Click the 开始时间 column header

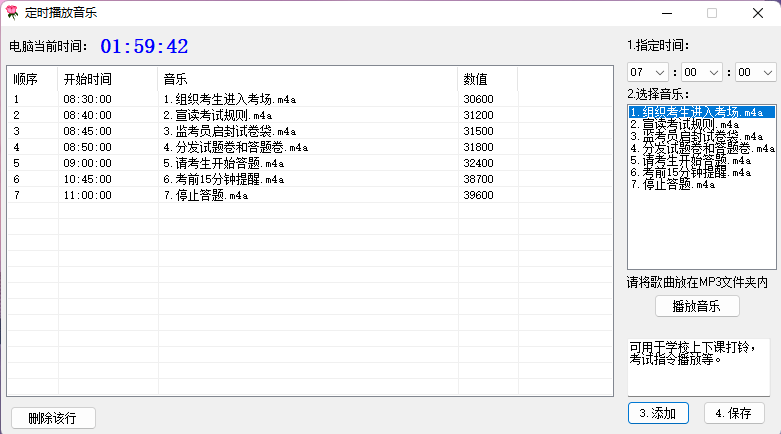pyautogui.click(x=108, y=79)
